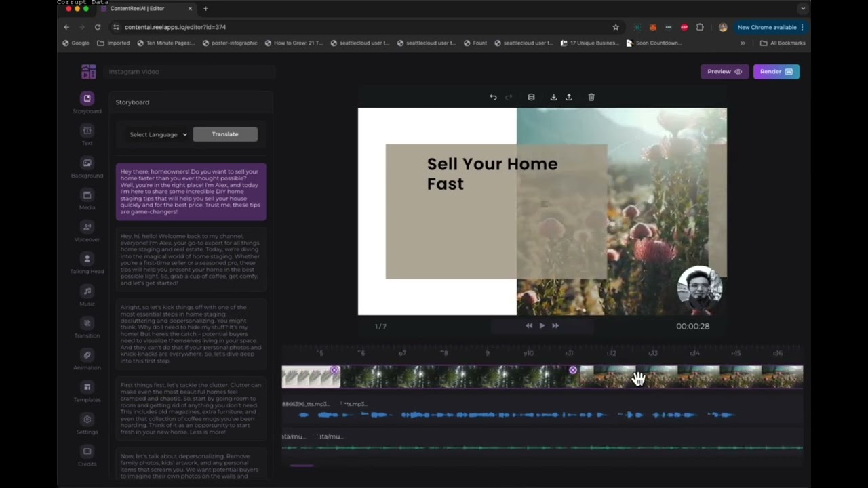
Task: Select the 'Alright, so let's kick things off' slide
Action: click(x=191, y=333)
